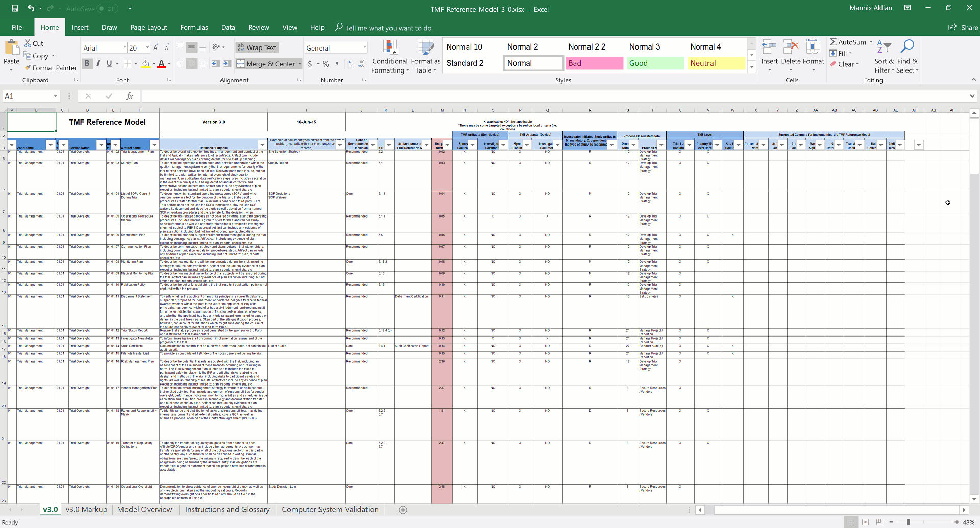Image resolution: width=980 pixels, height=528 pixels.
Task: Toggle the AutoSave switch
Action: tap(108, 9)
